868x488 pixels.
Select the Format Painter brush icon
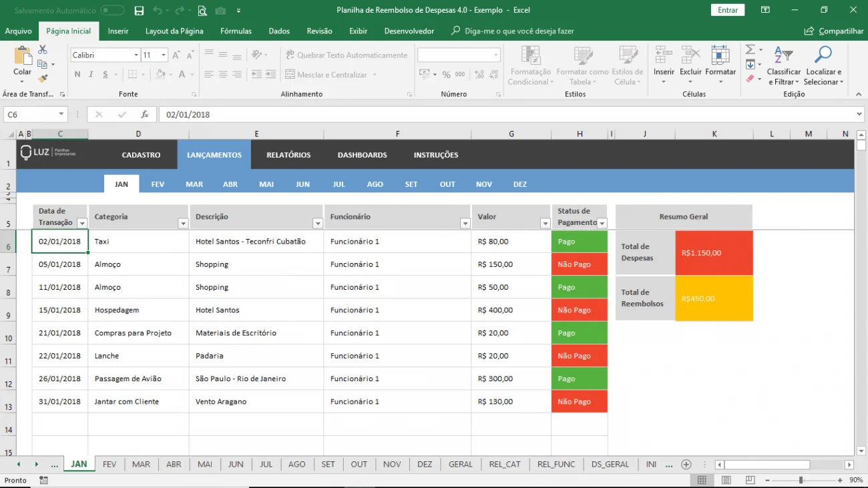pos(43,78)
